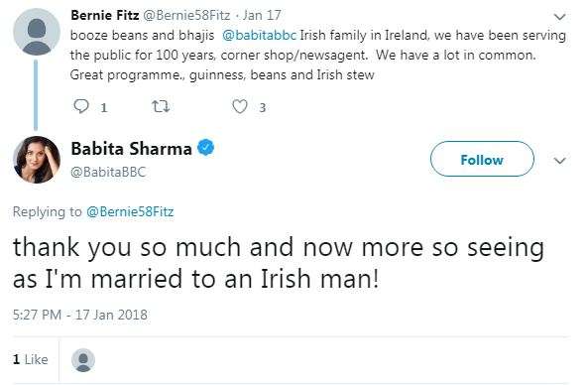The width and height of the screenshot is (588, 385).
Task: View who liked via 1 Like
Action: (x=31, y=359)
